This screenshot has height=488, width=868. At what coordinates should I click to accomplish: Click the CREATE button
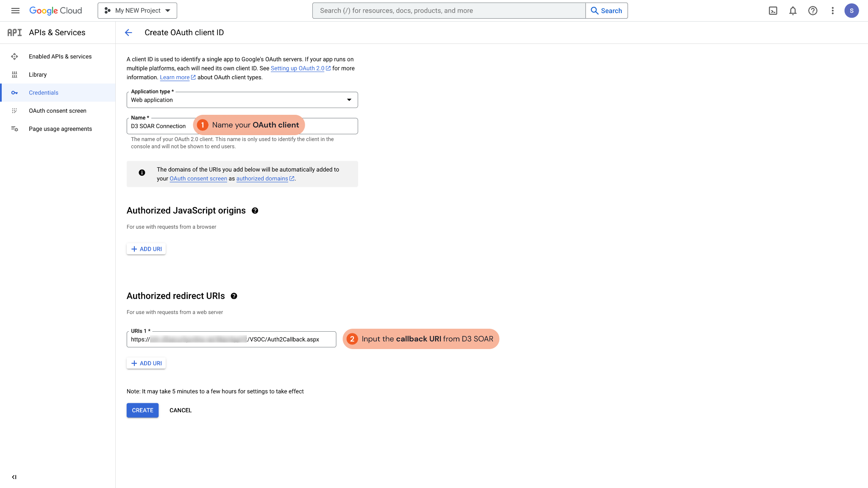pyautogui.click(x=142, y=410)
